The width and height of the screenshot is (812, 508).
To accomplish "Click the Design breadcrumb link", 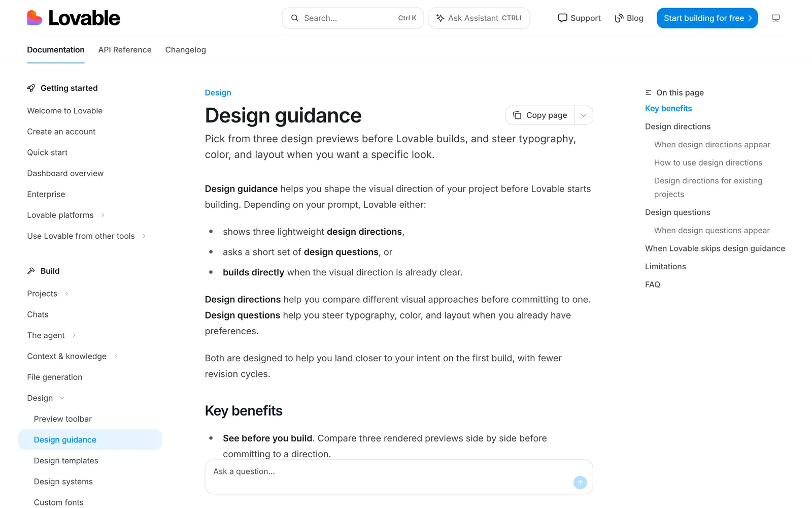I will (x=218, y=92).
